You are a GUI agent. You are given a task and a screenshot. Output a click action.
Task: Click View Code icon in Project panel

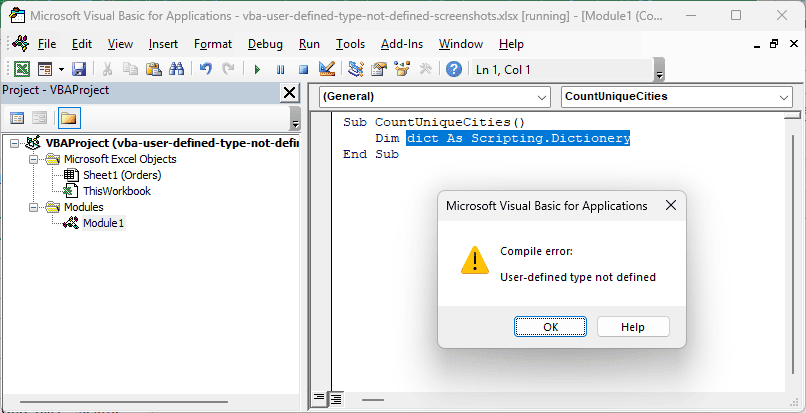coord(17,118)
